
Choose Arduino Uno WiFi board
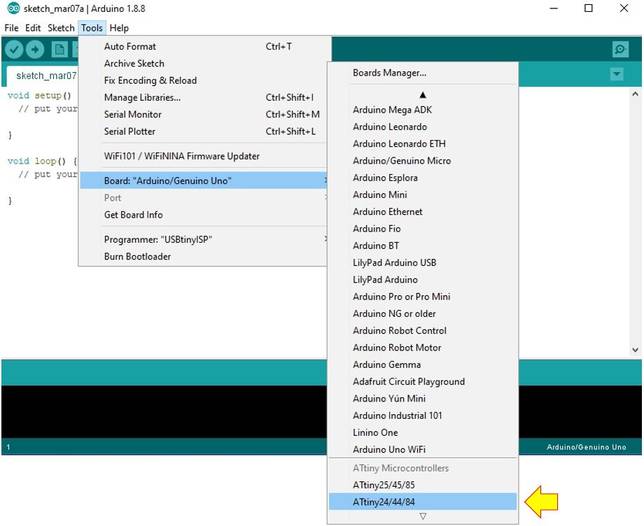coord(423,449)
